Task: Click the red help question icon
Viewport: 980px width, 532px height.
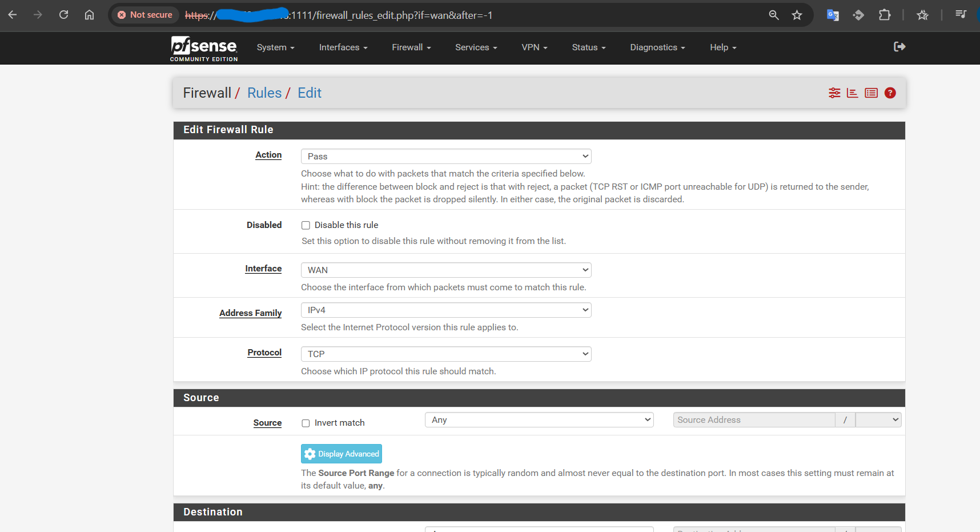Action: (890, 93)
